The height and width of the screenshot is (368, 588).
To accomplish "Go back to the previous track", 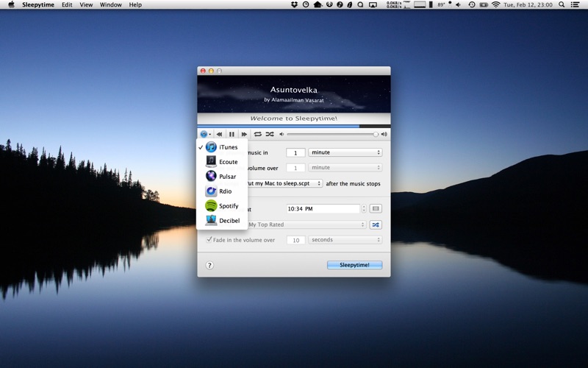I will 220,135.
